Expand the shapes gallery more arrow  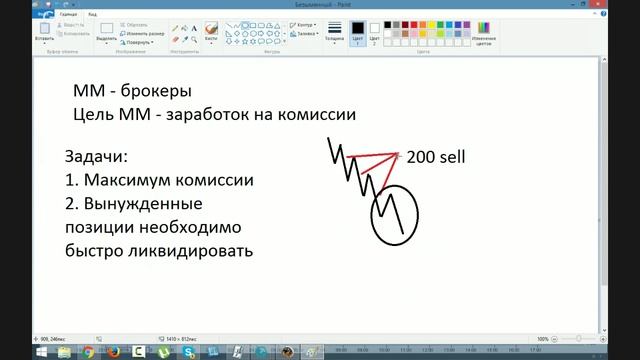[284, 41]
